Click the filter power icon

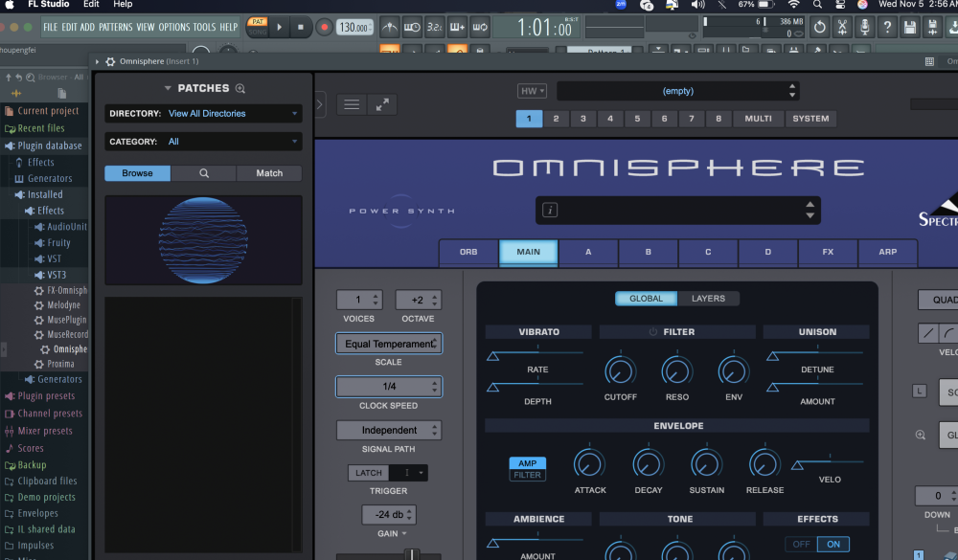point(653,332)
